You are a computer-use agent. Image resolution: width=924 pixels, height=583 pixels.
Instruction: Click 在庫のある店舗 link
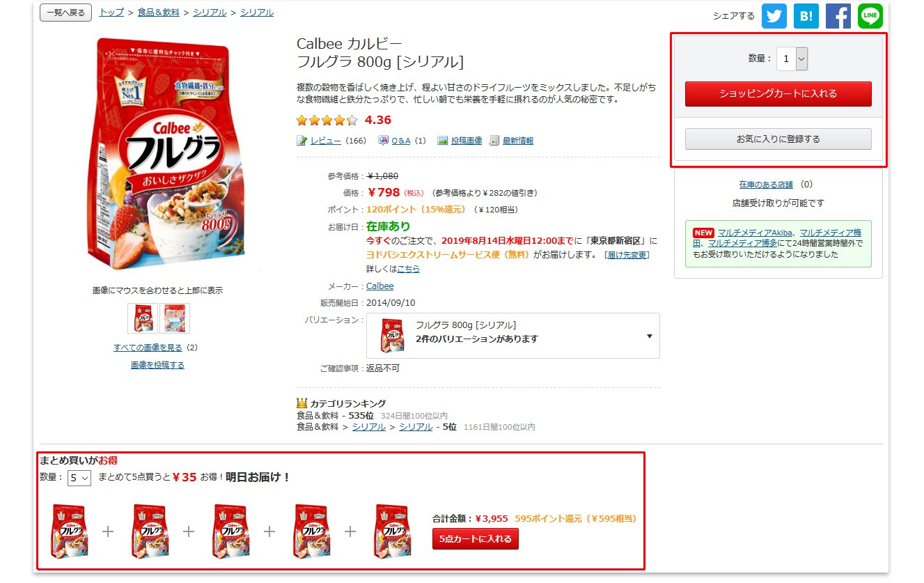click(x=766, y=185)
